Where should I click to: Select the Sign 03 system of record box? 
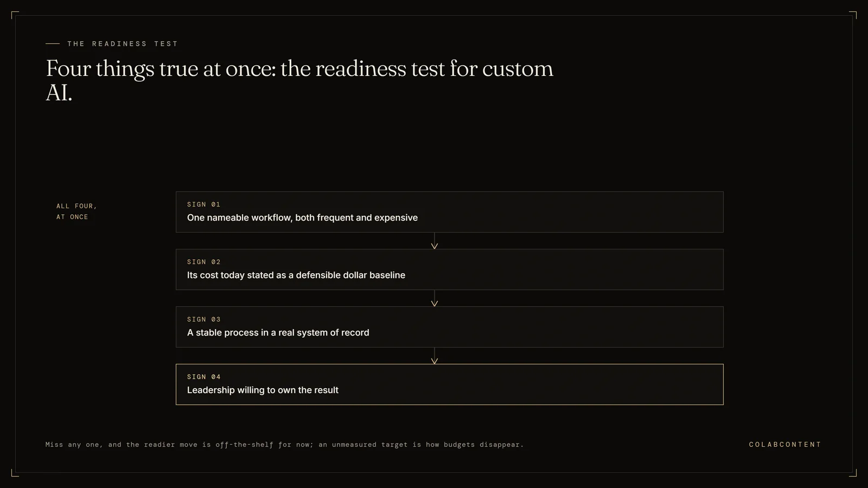(449, 327)
